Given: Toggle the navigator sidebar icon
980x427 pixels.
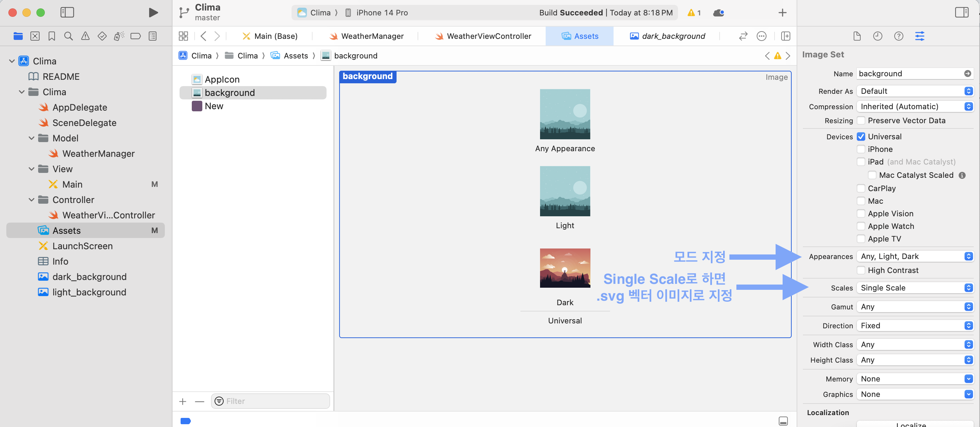Looking at the screenshot, I should (67, 13).
